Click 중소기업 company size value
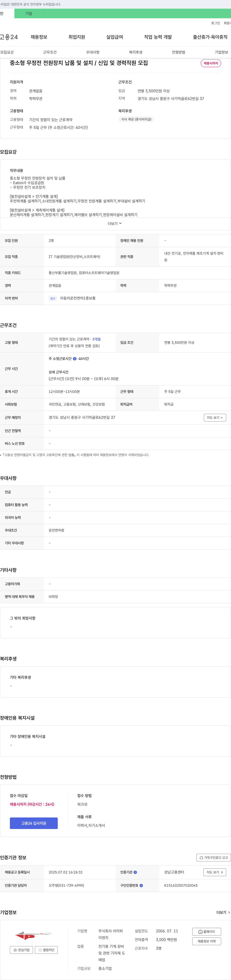The width and height of the screenshot is (231, 980). click(105, 968)
